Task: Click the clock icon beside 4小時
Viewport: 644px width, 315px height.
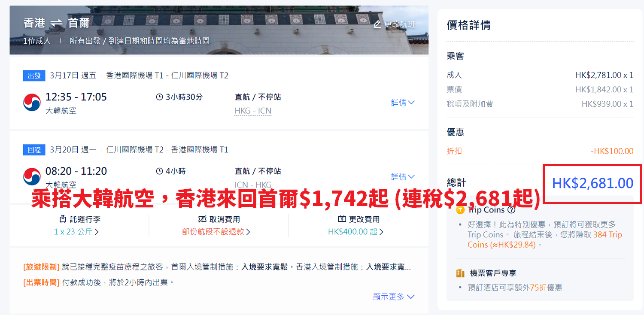Action: [x=159, y=171]
